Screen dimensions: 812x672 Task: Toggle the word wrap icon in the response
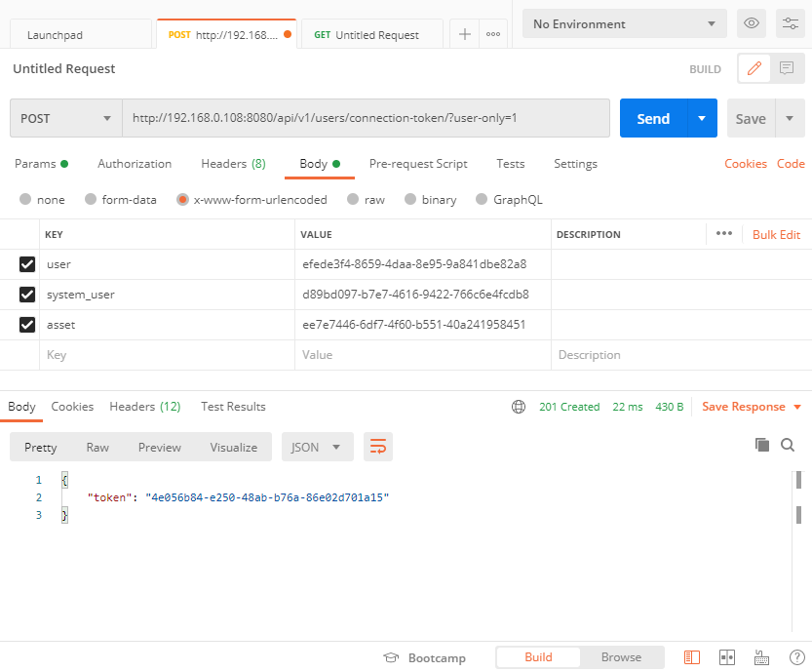tap(377, 447)
